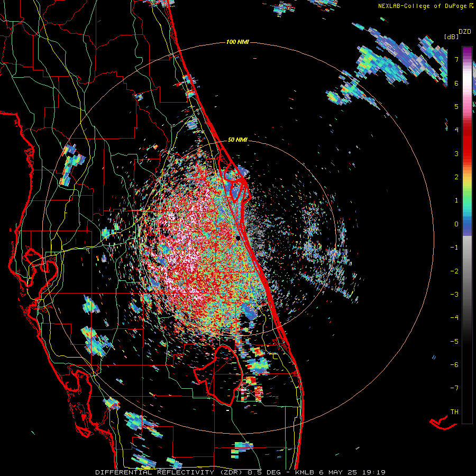The width and height of the screenshot is (476, 476).
Task: Click the 3 value on the color scale
Action: coord(456,153)
